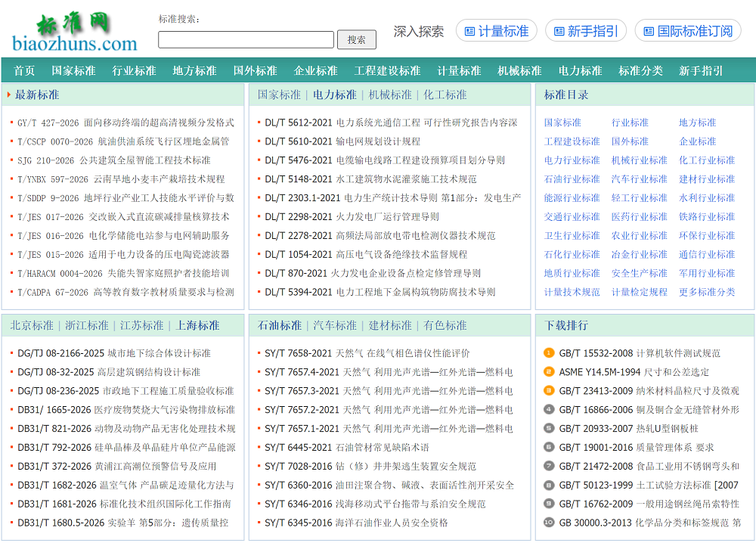Click the icon beside 计量标准 pill button
Image resolution: width=756 pixels, height=543 pixels.
point(469,32)
